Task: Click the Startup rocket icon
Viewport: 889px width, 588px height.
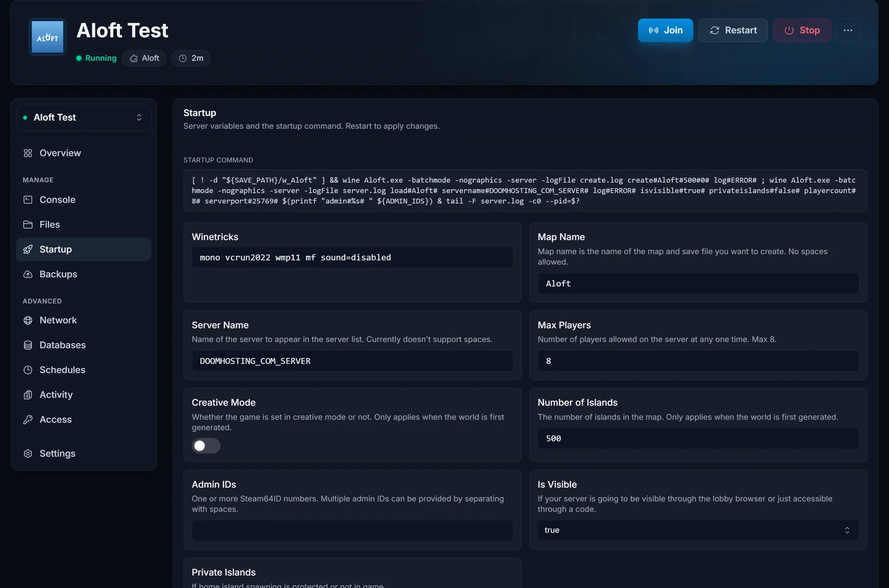Action: coord(28,249)
